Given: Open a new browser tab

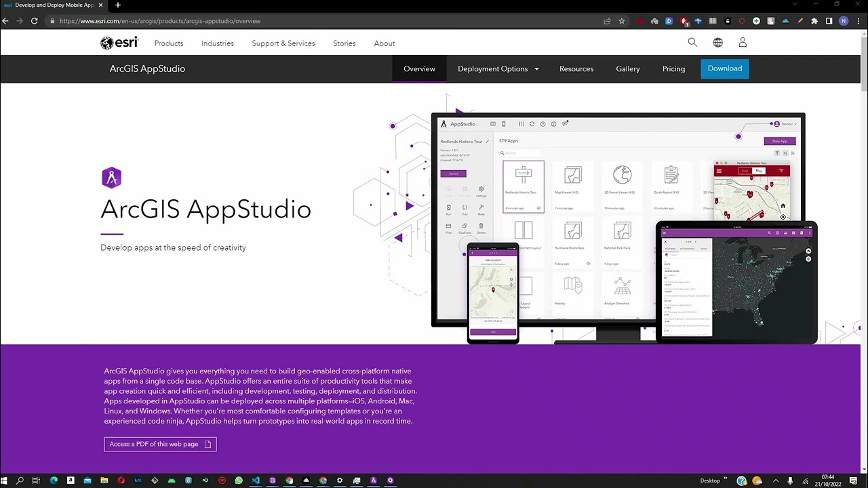Looking at the screenshot, I should coord(117,5).
